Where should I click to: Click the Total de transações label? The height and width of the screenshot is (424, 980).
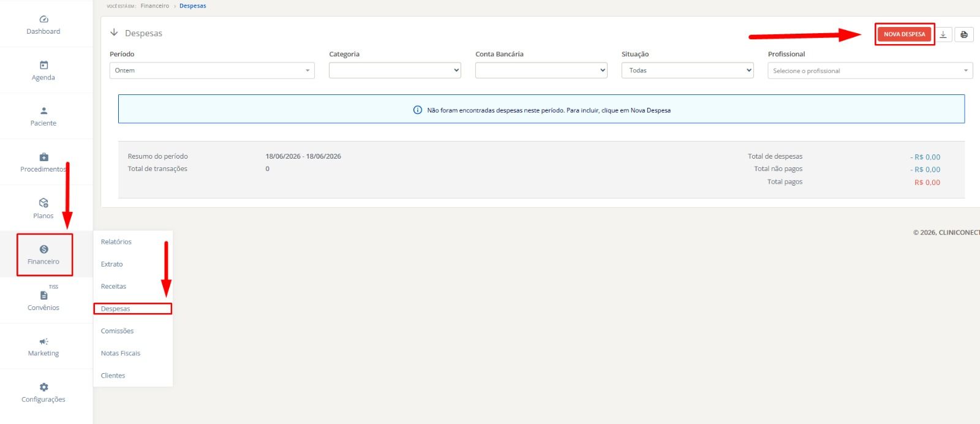click(157, 168)
